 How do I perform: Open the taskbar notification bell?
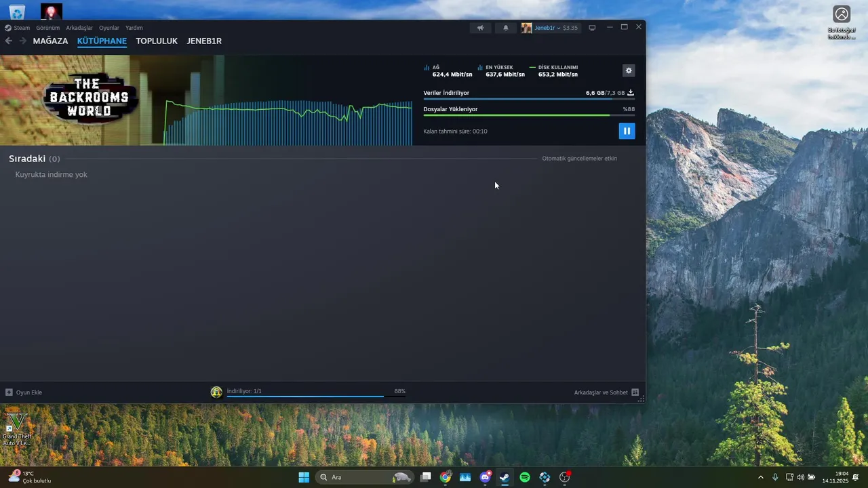tap(856, 477)
